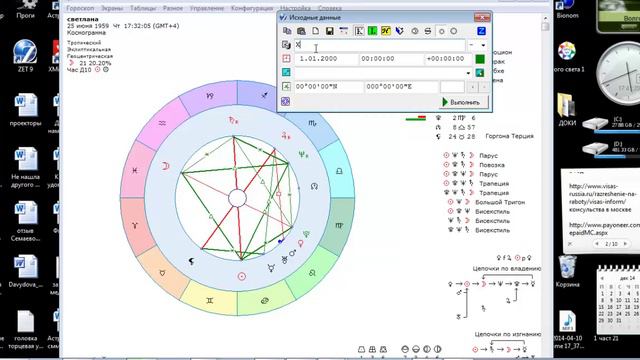The image size is (640, 360).
Task: Click the Neptune glyph in the chart
Action: click(x=303, y=155)
